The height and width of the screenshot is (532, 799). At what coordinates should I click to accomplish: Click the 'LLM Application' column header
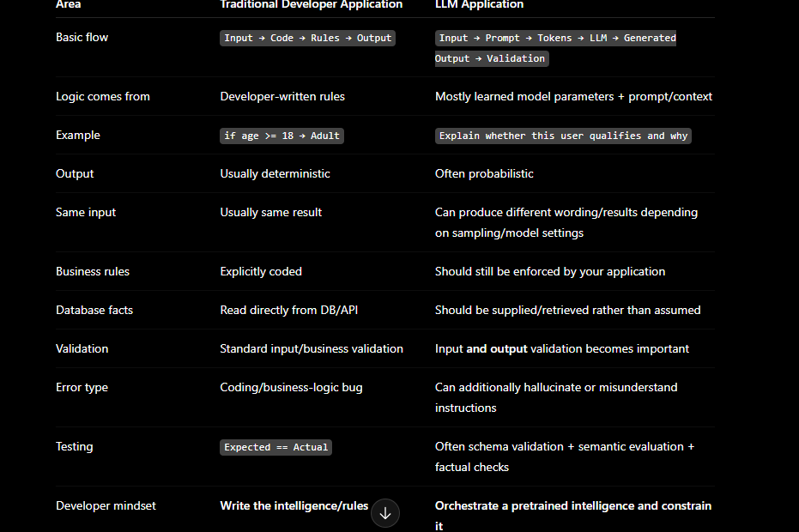click(x=479, y=4)
